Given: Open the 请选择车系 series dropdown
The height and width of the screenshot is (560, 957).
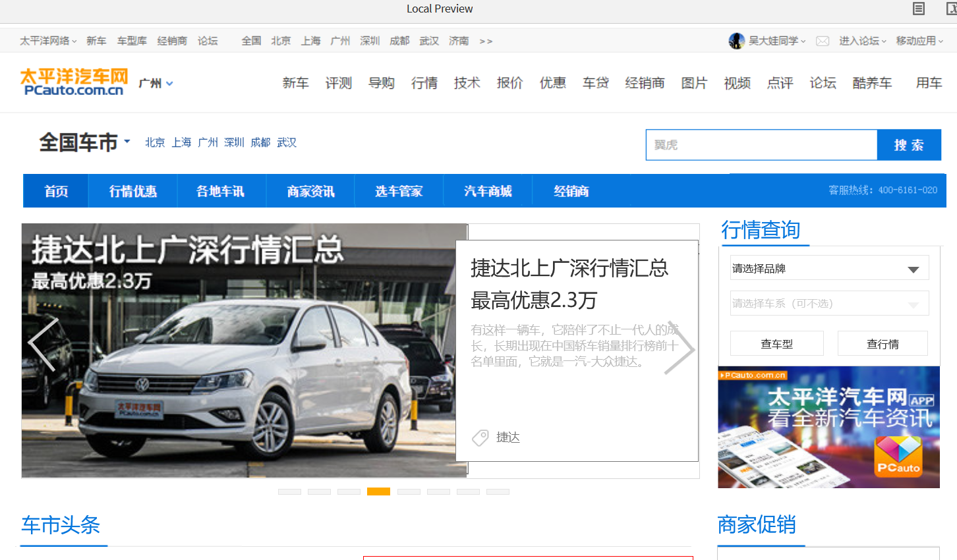Looking at the screenshot, I should click(829, 303).
